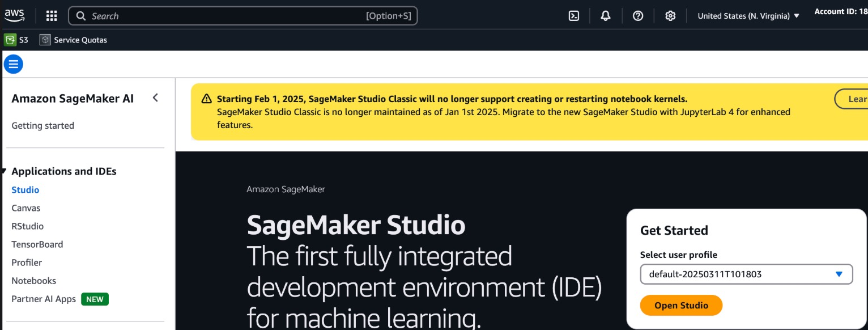The width and height of the screenshot is (868, 330).
Task: Collapse the Applications and IDEs section
Action: [x=4, y=171]
